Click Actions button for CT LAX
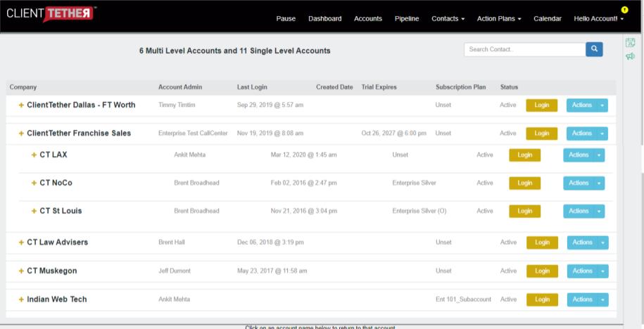This screenshot has height=329, width=644. (579, 155)
